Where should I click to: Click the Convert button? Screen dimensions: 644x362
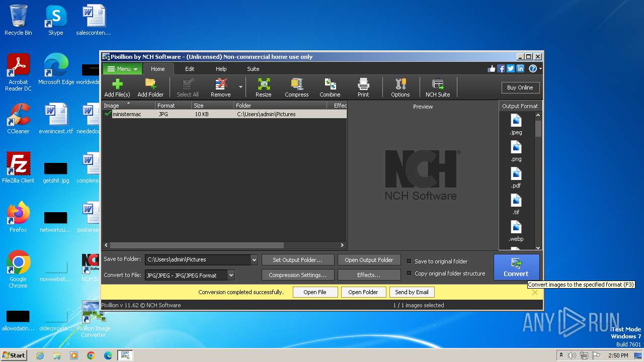point(517,267)
